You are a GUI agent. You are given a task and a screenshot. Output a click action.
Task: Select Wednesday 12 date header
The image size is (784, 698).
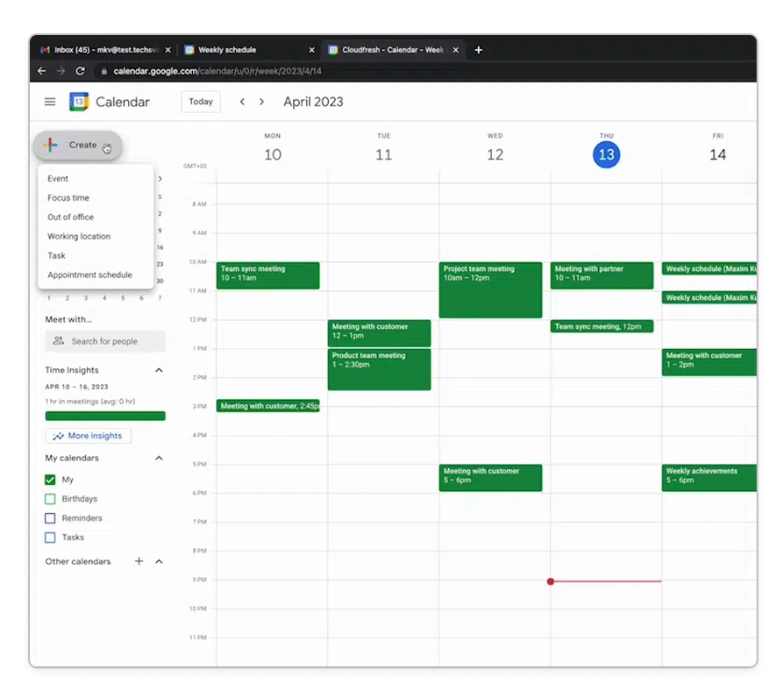click(x=495, y=155)
